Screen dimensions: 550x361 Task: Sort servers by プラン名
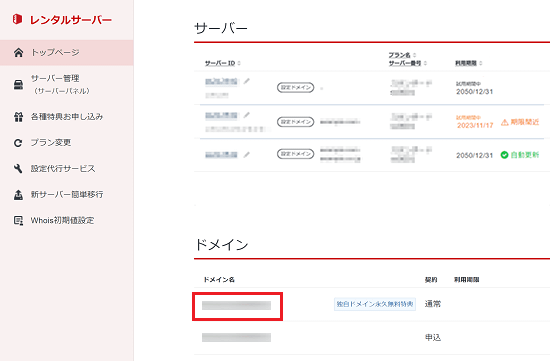click(402, 55)
